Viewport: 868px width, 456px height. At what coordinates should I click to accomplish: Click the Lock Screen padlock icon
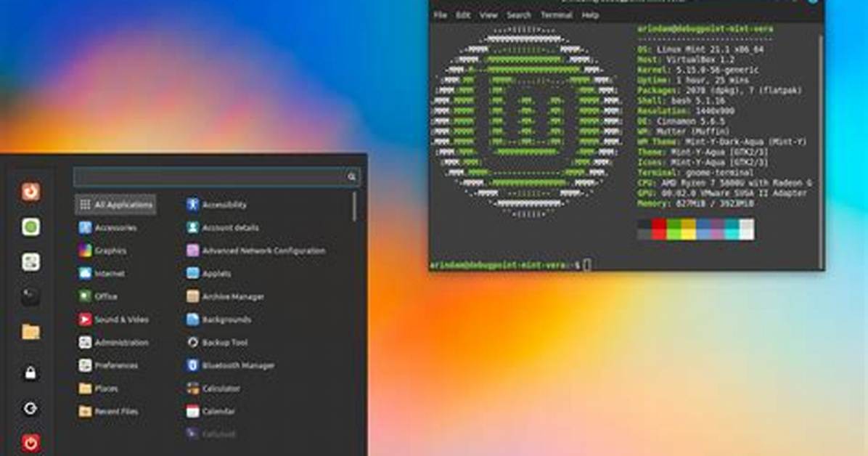(30, 373)
